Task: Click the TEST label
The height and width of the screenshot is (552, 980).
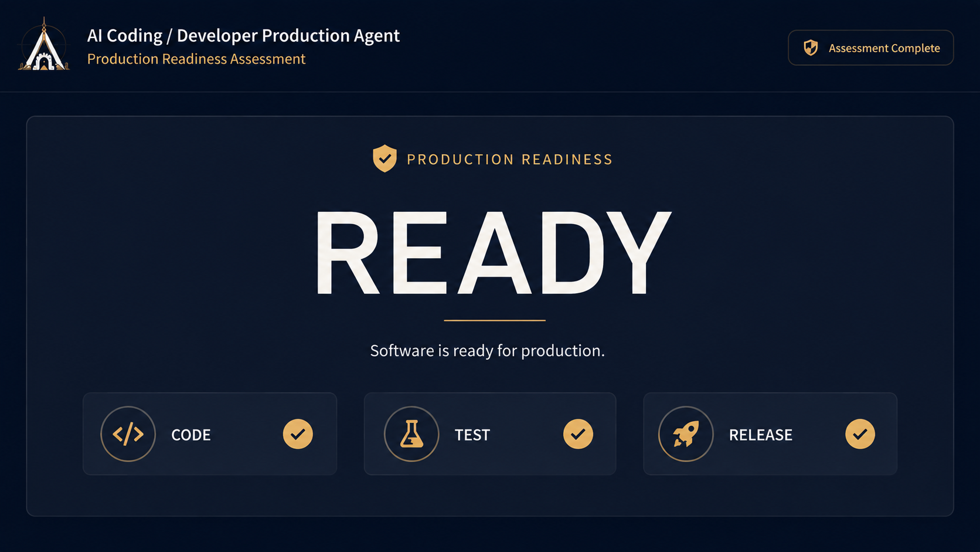Action: pos(472,435)
